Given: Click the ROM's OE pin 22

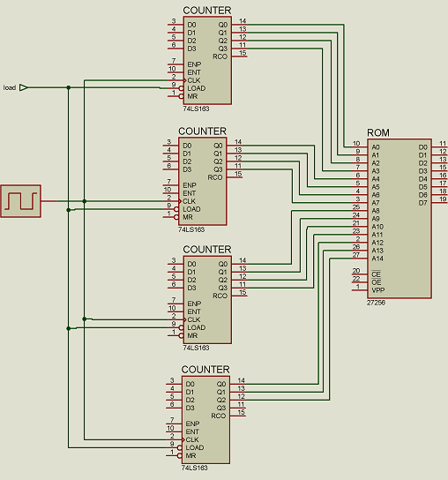Looking at the screenshot, I should 360,282.
